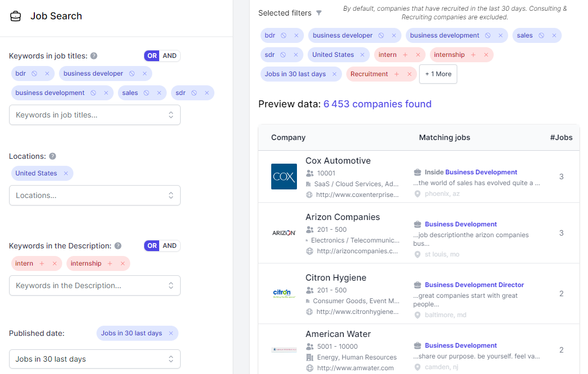
Task: Remove 'bdr' chip in Selected filters
Action: (296, 35)
